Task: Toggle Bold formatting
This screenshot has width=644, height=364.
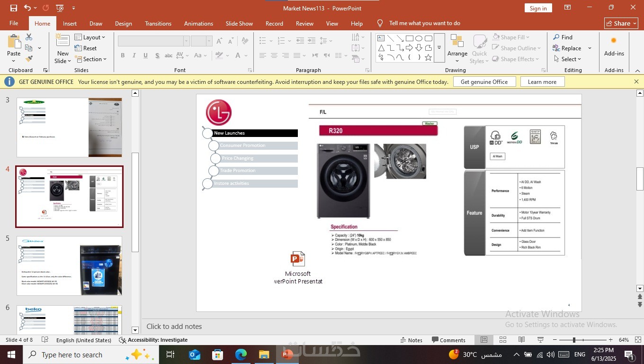Action: (x=123, y=55)
